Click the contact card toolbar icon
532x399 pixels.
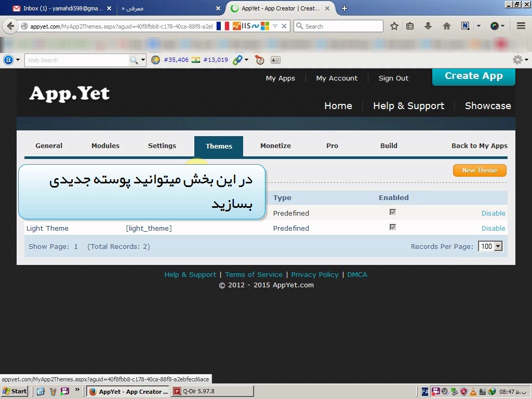coord(275,60)
